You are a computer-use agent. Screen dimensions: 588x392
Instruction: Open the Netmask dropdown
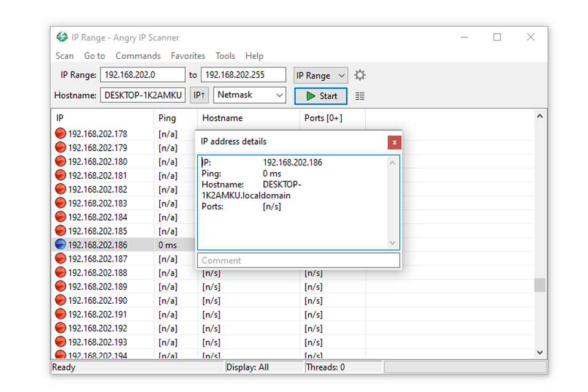click(x=249, y=95)
